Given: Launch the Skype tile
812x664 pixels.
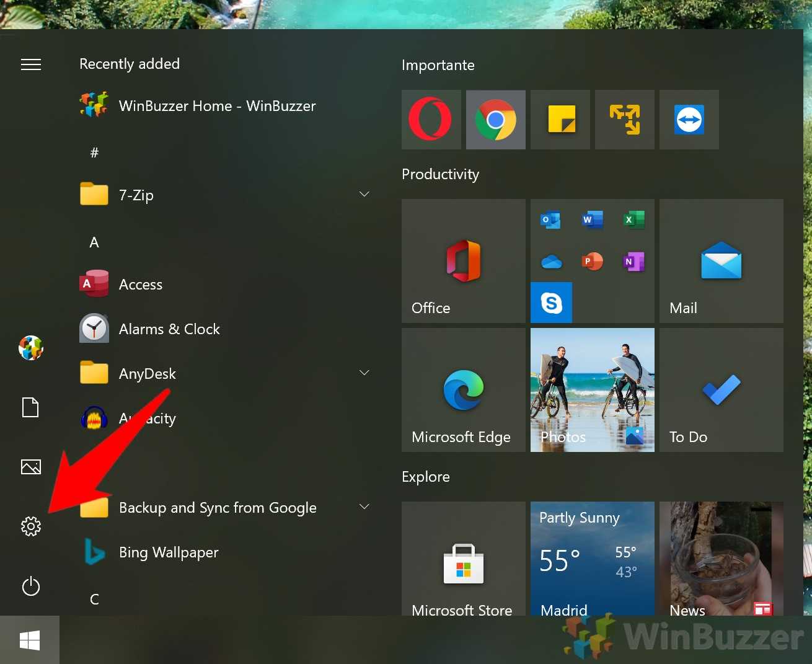Looking at the screenshot, I should [x=551, y=303].
